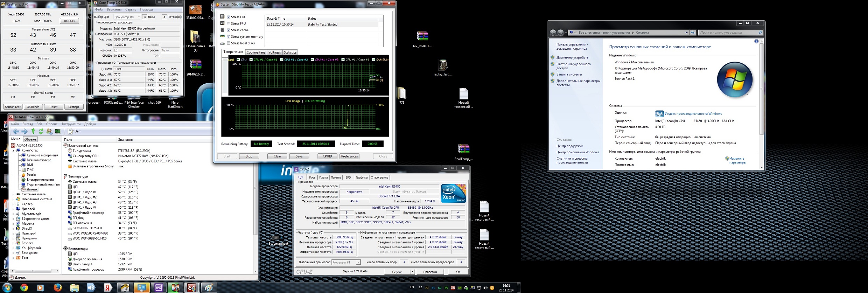Click the Windows Start orb
This screenshot has height=293, width=868.
click(x=7, y=288)
